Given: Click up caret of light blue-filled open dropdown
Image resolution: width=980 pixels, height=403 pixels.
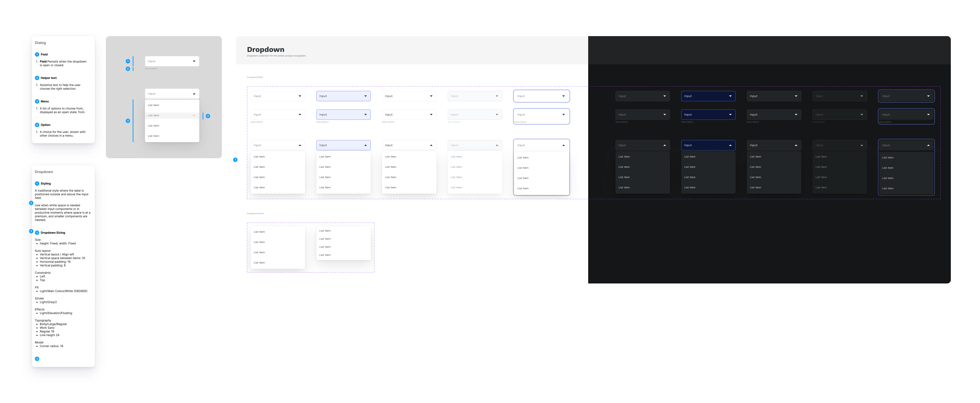Looking at the screenshot, I should [x=366, y=145].
